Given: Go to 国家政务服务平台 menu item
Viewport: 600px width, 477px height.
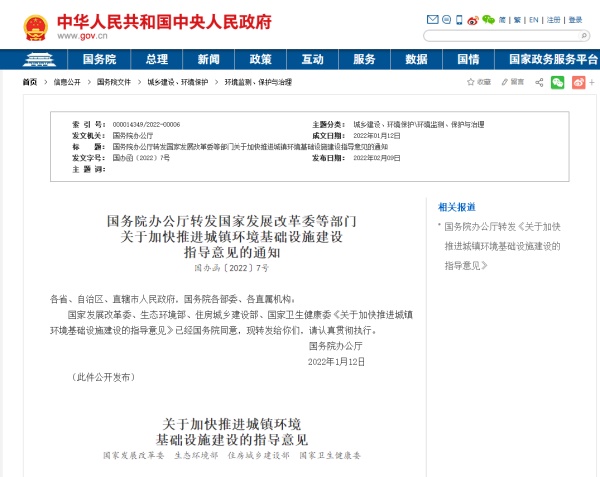Looking at the screenshot, I should 552,59.
